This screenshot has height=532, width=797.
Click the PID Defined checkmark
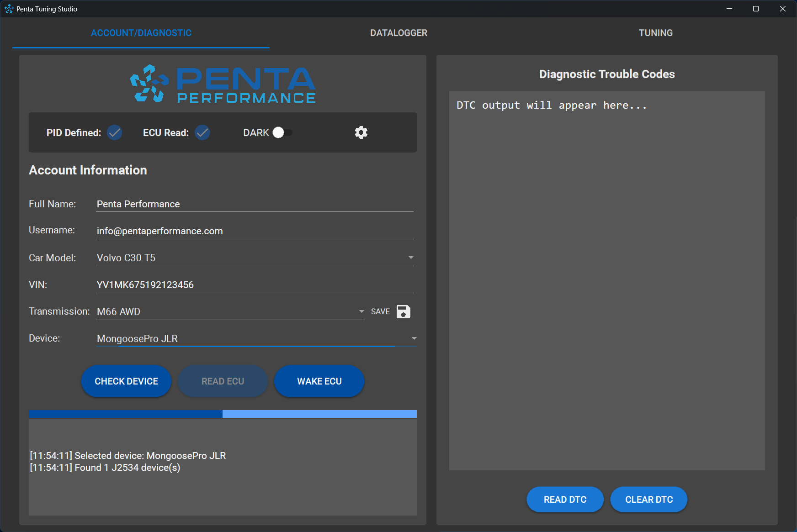[114, 132]
